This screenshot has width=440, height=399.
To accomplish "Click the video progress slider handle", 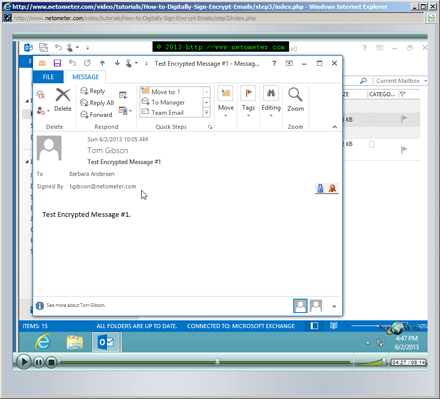I will tap(217, 362).
